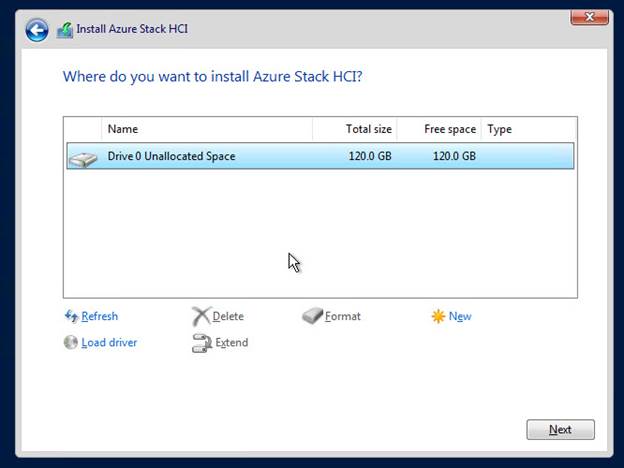Click the New starburst icon
624x468 pixels.
(x=438, y=316)
